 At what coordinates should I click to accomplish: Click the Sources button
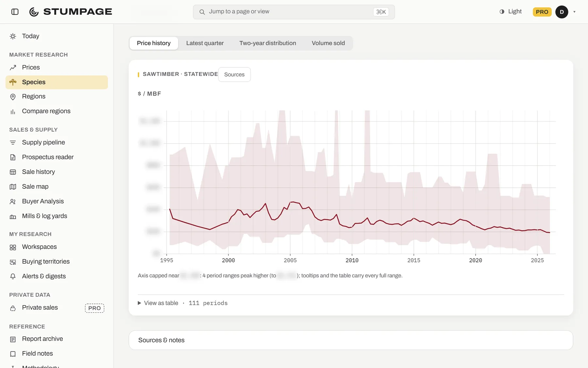point(234,75)
